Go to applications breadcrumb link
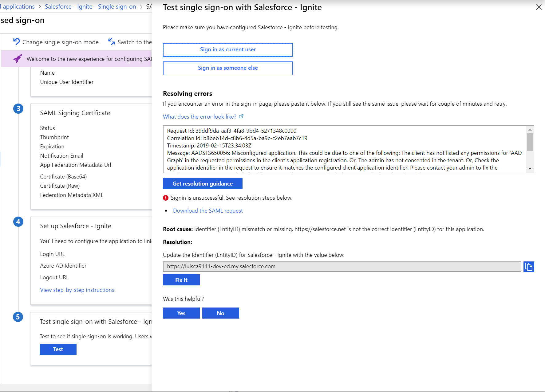 coord(18,6)
